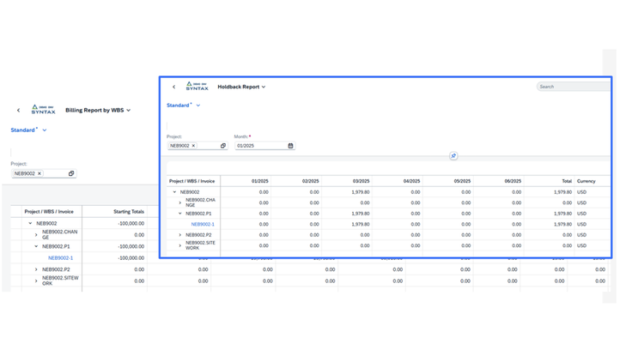Image resolution: width=644 pixels, height=362 pixels.
Task: Go back in Holdback Report window
Action: [173, 87]
